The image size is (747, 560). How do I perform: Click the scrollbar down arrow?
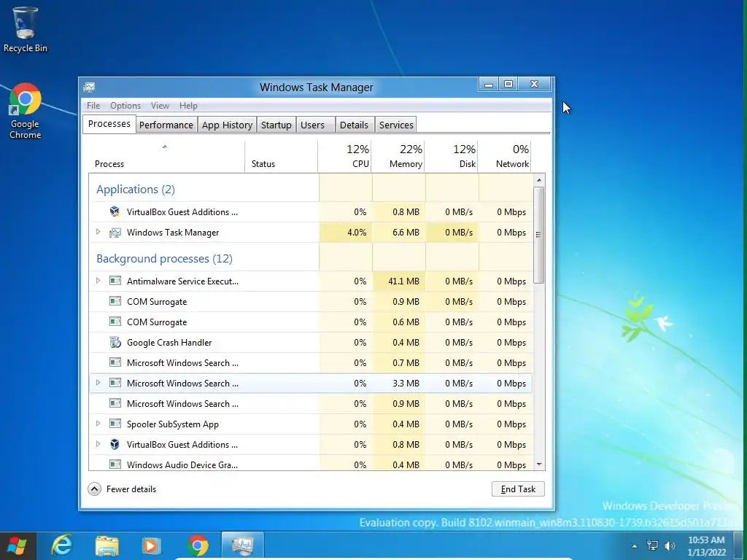point(539,464)
